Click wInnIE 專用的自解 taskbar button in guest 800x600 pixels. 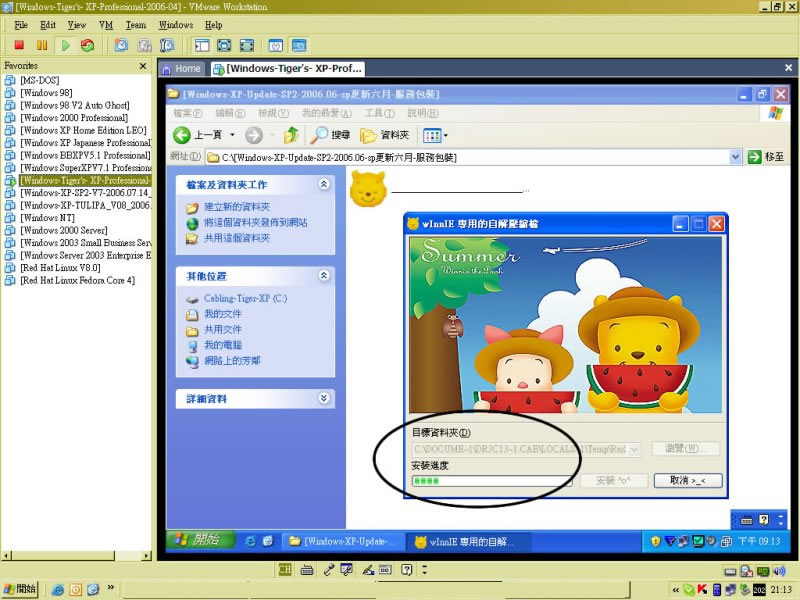[x=468, y=541]
